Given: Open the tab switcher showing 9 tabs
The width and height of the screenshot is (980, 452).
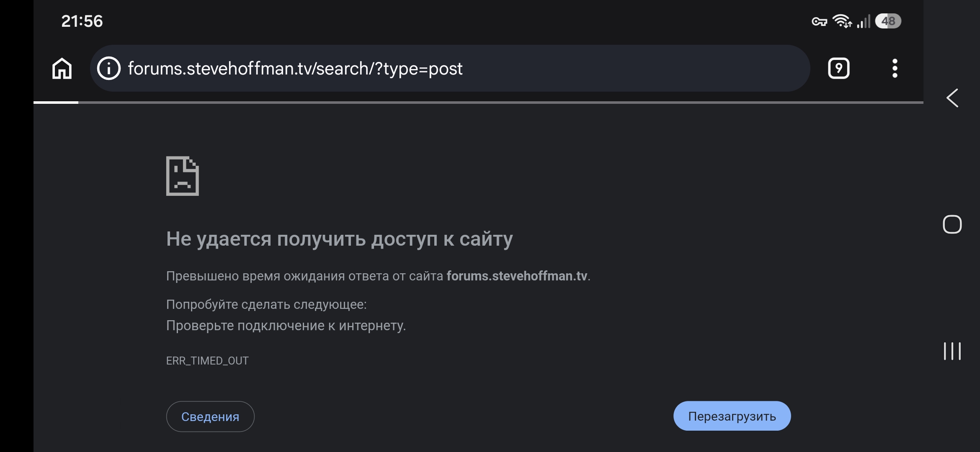Looking at the screenshot, I should pyautogui.click(x=838, y=68).
